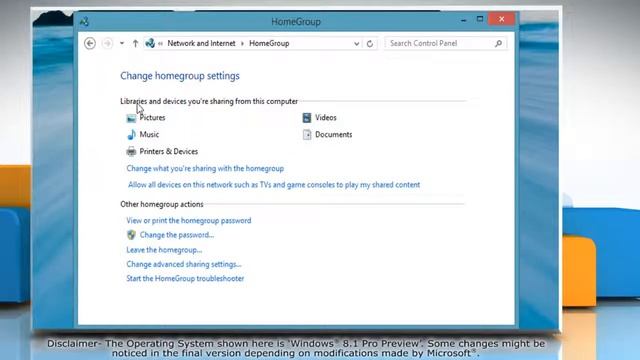Viewport: 640px width, 360px height.
Task: Go up one level with Up arrow
Action: pyautogui.click(x=135, y=43)
